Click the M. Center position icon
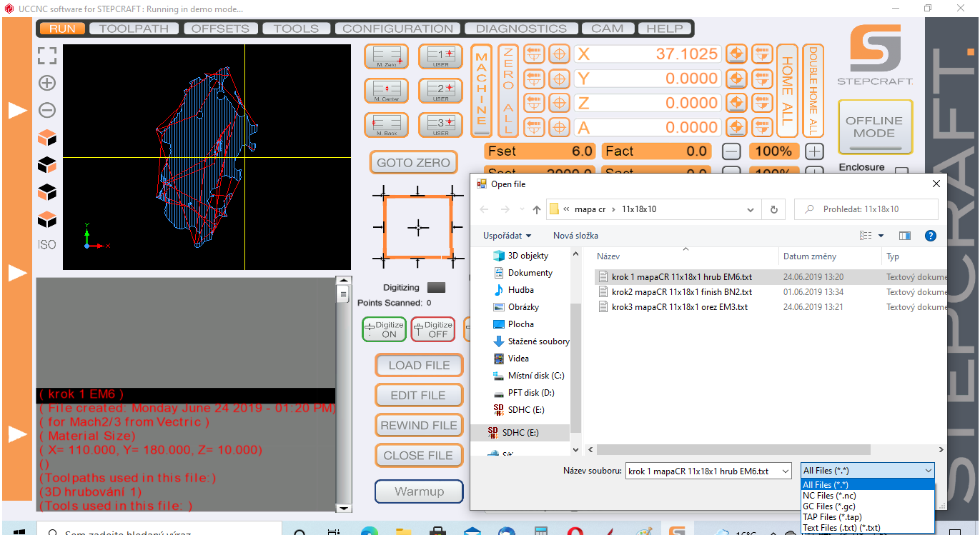Viewport: 980px width, 535px height. click(386, 91)
